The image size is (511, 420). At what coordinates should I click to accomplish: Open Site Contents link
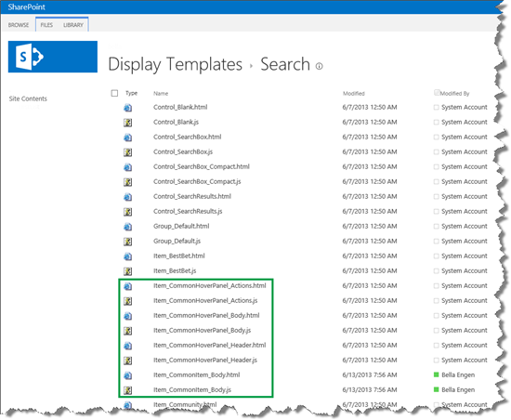(28, 98)
